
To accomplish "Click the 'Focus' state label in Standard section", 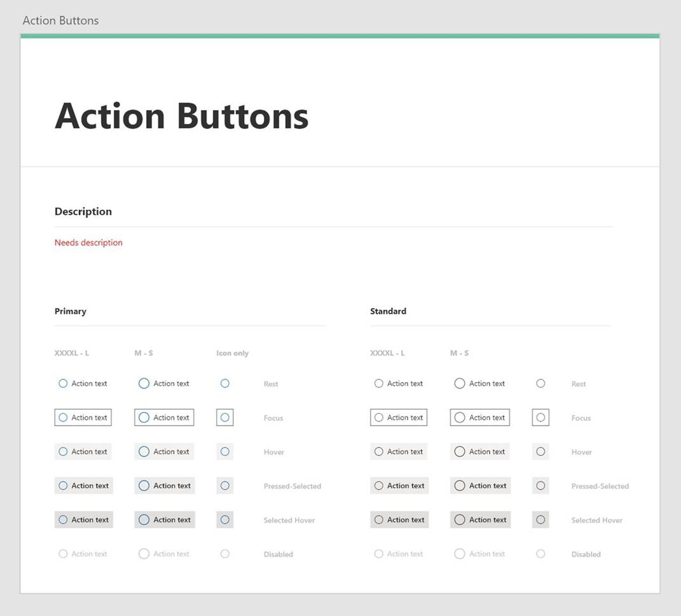I will pyautogui.click(x=581, y=418).
